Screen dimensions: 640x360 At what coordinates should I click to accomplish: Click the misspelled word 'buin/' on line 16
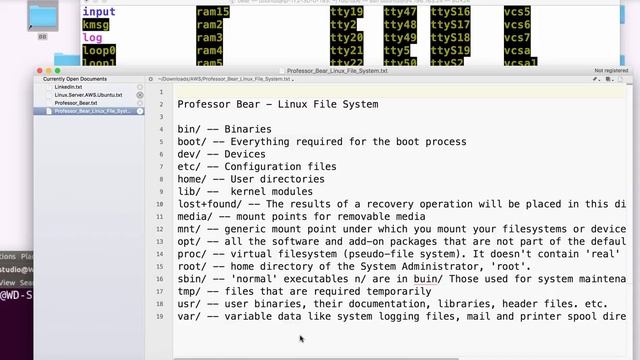[428, 279]
